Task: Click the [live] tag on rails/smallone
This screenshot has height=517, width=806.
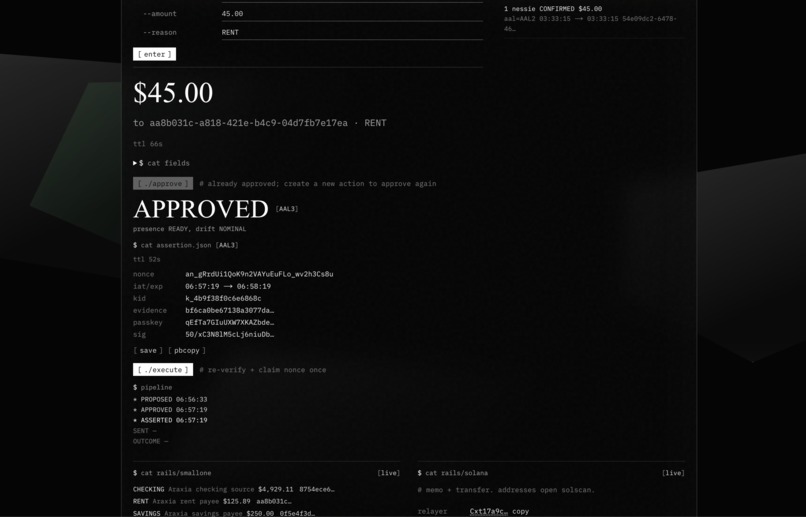Action: pos(389,473)
